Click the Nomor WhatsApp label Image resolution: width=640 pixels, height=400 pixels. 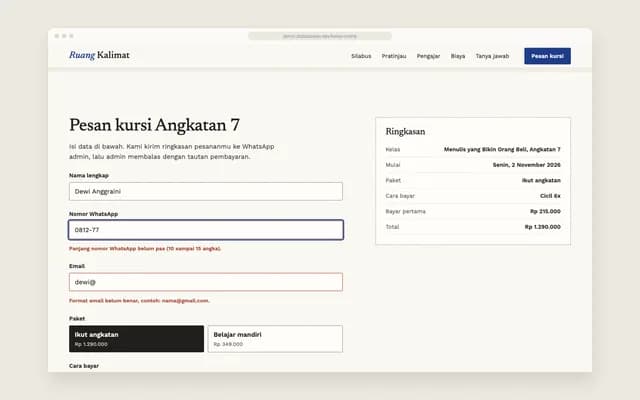click(93, 213)
